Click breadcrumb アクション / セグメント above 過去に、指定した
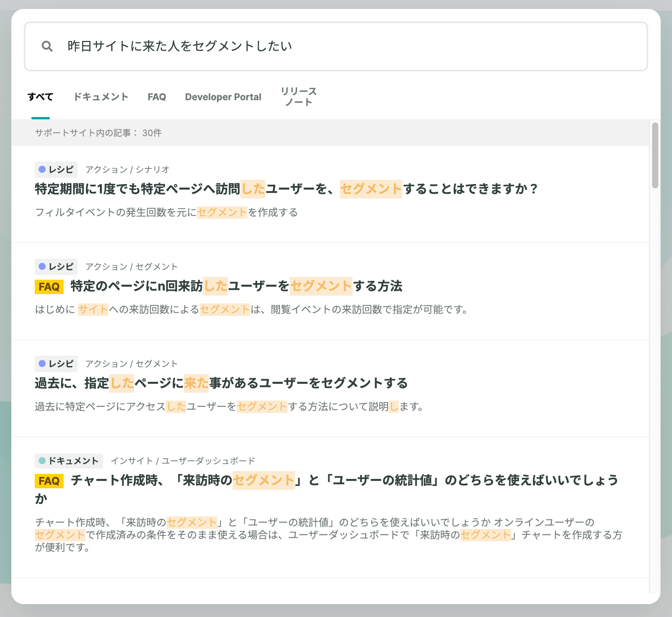Screen dimensions: 672x617 132,363
